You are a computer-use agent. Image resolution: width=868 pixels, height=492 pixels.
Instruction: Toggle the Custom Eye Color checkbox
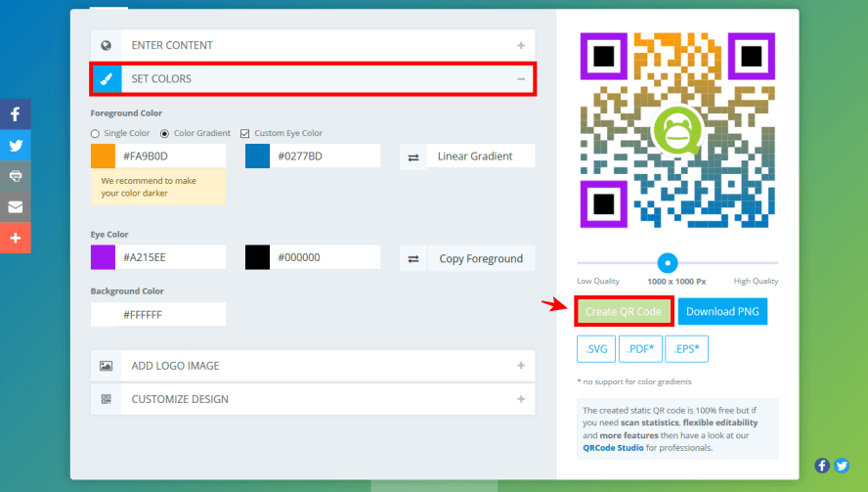245,133
